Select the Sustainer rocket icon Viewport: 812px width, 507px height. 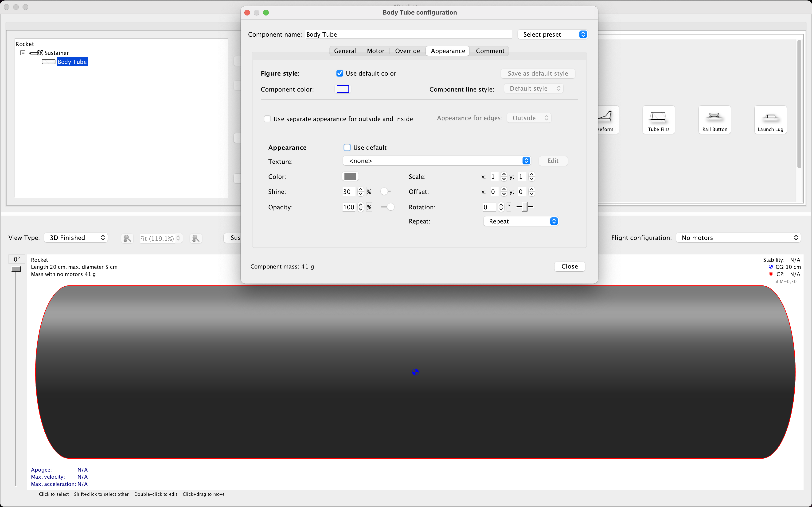point(36,53)
